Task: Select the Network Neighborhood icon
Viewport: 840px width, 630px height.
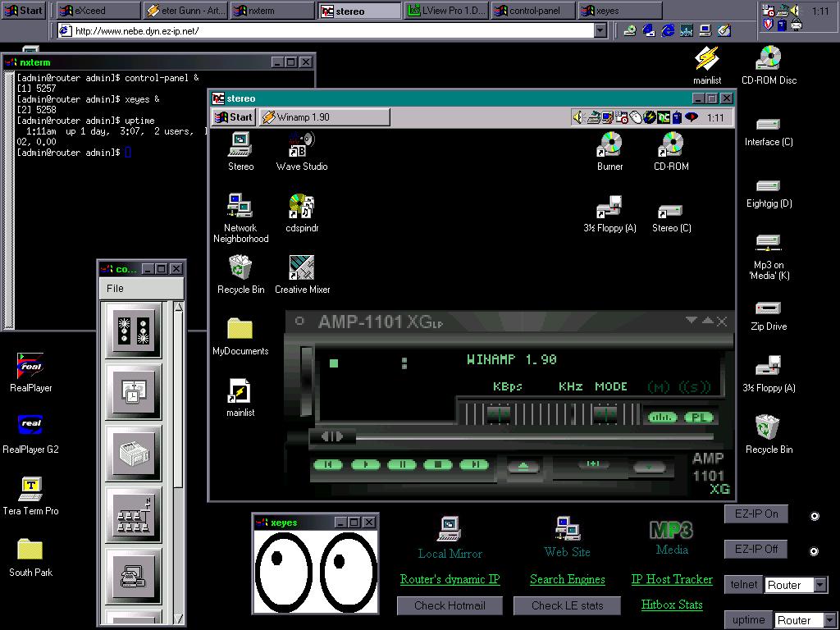Action: pos(240,218)
